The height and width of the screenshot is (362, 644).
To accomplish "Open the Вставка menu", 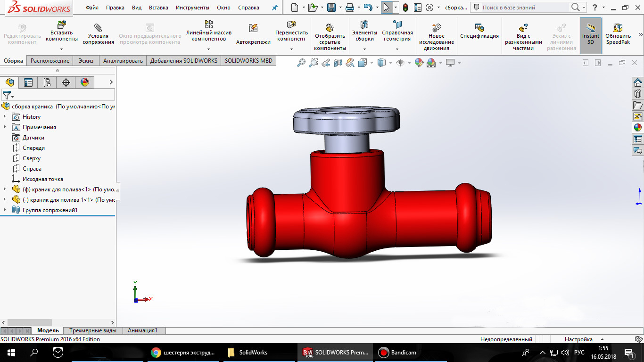I will pyautogui.click(x=158, y=8).
